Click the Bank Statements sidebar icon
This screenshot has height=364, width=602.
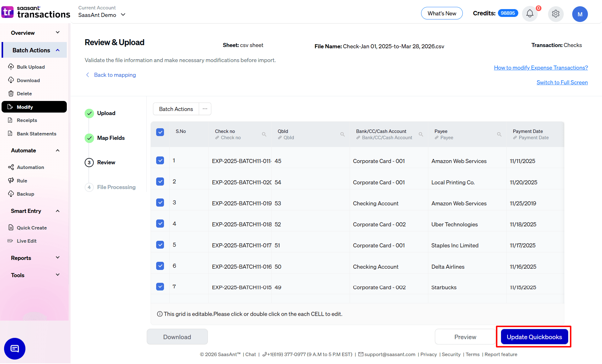click(x=11, y=134)
